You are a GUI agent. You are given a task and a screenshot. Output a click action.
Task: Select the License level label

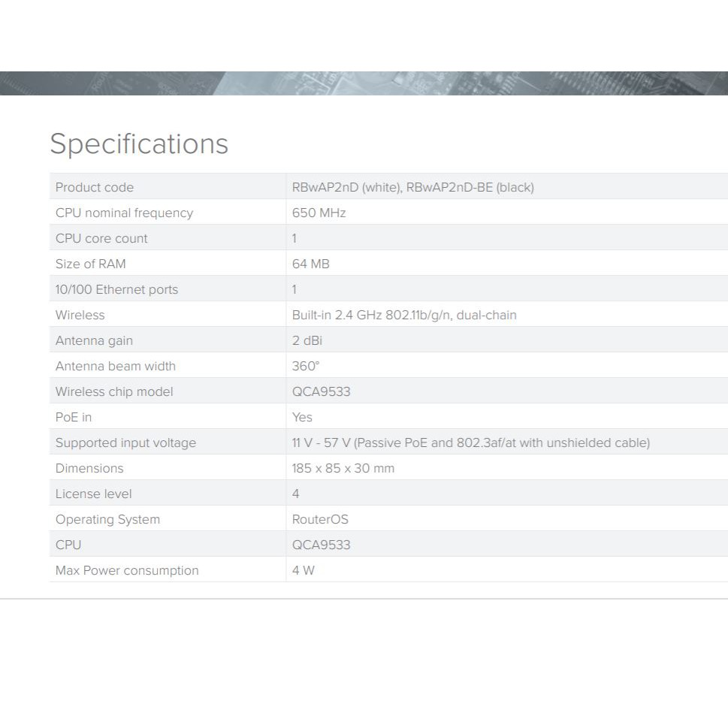click(93, 494)
